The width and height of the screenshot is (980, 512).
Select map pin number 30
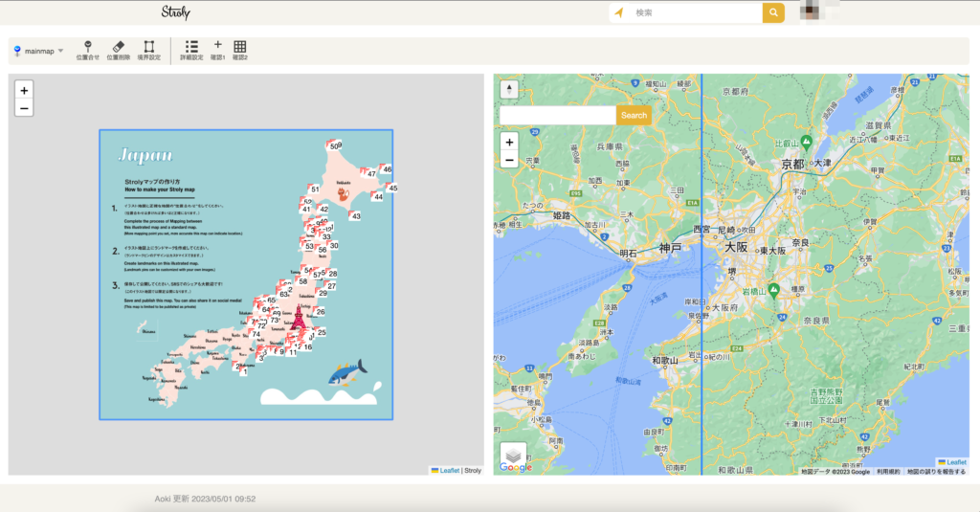[334, 246]
